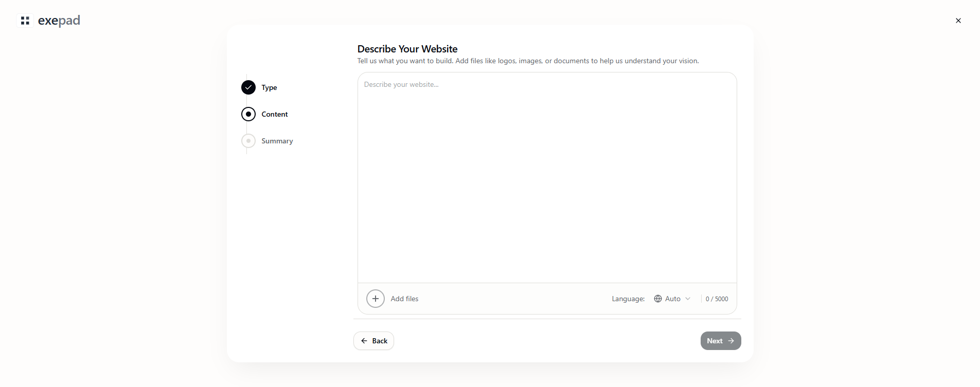This screenshot has width=980, height=387.
Task: Click the globe language icon
Action: [658, 299]
